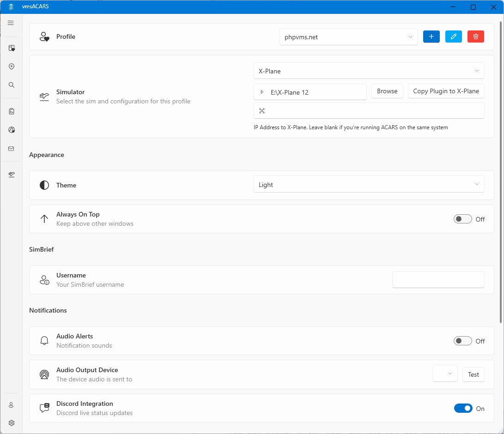The width and height of the screenshot is (504, 434).
Task: Open the Light theme dropdown
Action: click(369, 184)
